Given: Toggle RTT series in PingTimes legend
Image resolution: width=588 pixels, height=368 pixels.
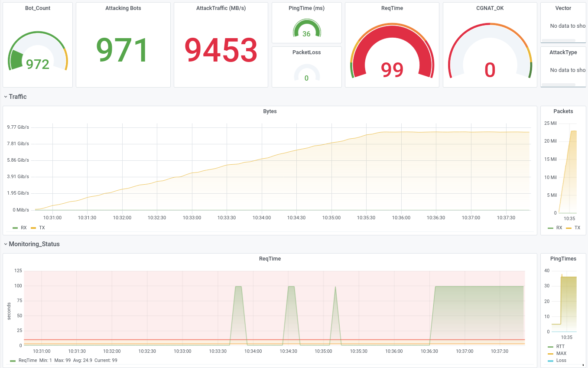Looking at the screenshot, I should point(560,346).
